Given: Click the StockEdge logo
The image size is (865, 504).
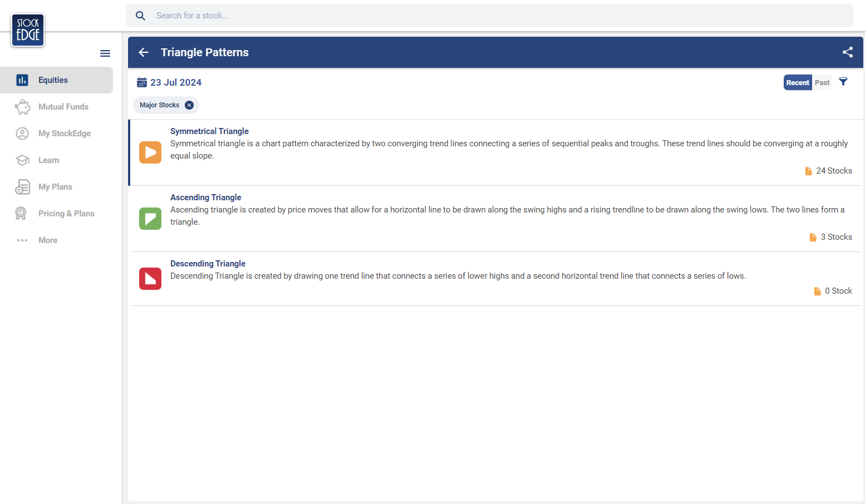Looking at the screenshot, I should tap(28, 30).
